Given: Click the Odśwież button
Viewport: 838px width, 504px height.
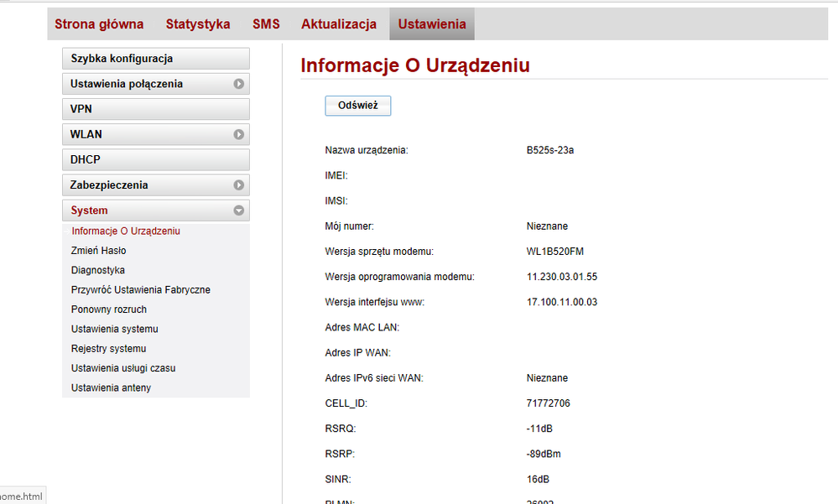Looking at the screenshot, I should click(x=357, y=106).
